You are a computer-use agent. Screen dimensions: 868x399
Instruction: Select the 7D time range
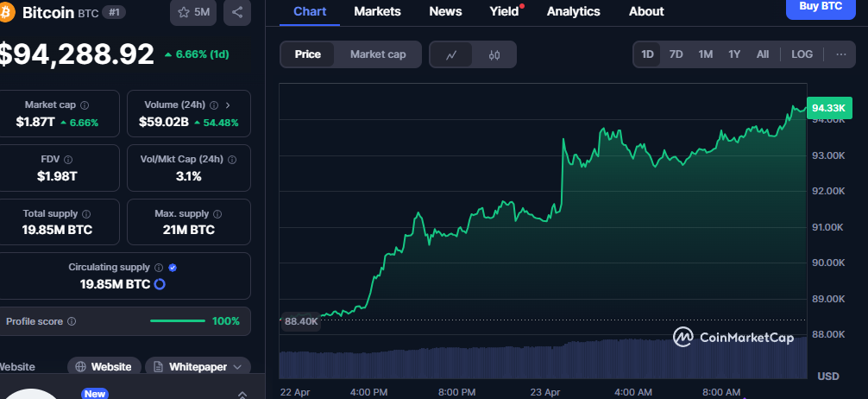click(x=676, y=54)
